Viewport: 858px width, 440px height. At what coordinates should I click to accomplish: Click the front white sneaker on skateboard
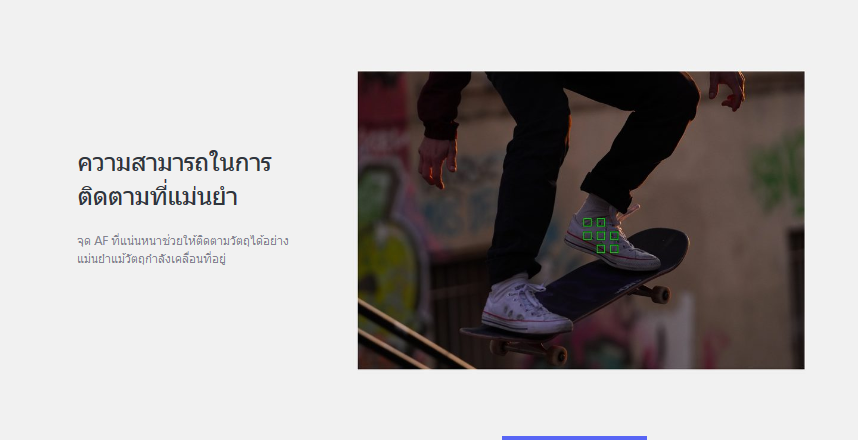tap(526, 306)
